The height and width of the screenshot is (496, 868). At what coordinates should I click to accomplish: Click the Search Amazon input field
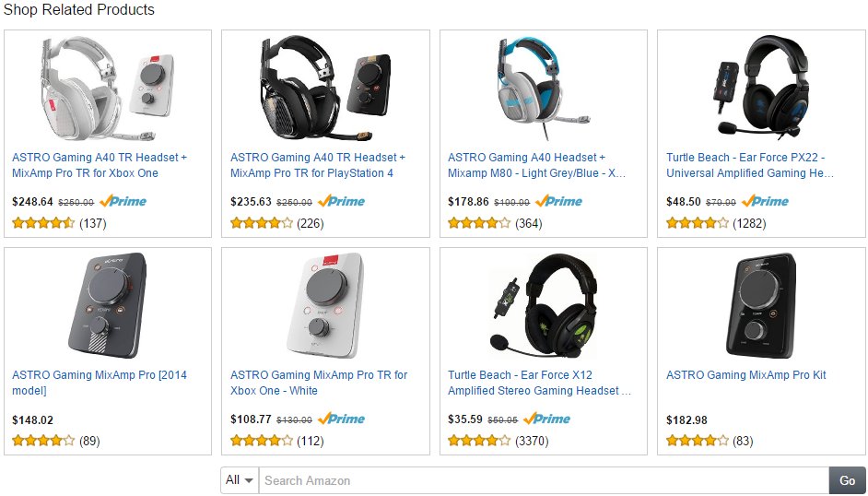(544, 480)
